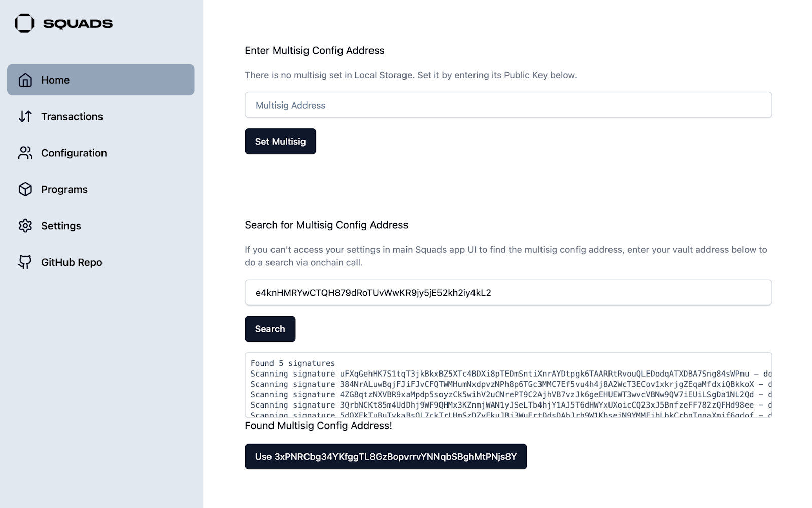
Task: Open the Configuration section
Action: [74, 153]
